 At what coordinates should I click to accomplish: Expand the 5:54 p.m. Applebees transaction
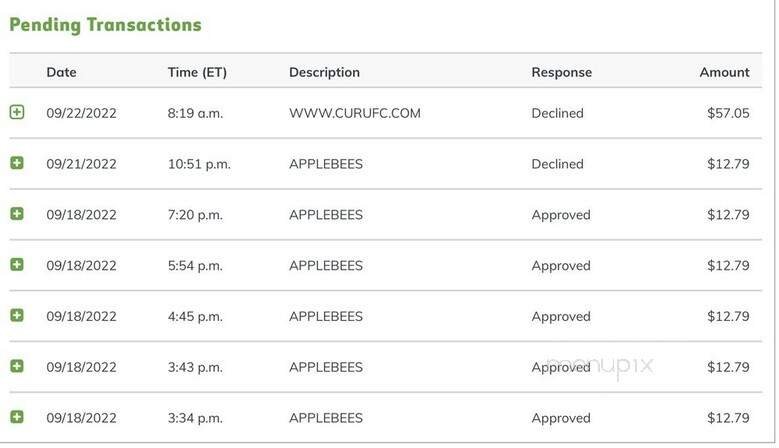[x=17, y=265]
